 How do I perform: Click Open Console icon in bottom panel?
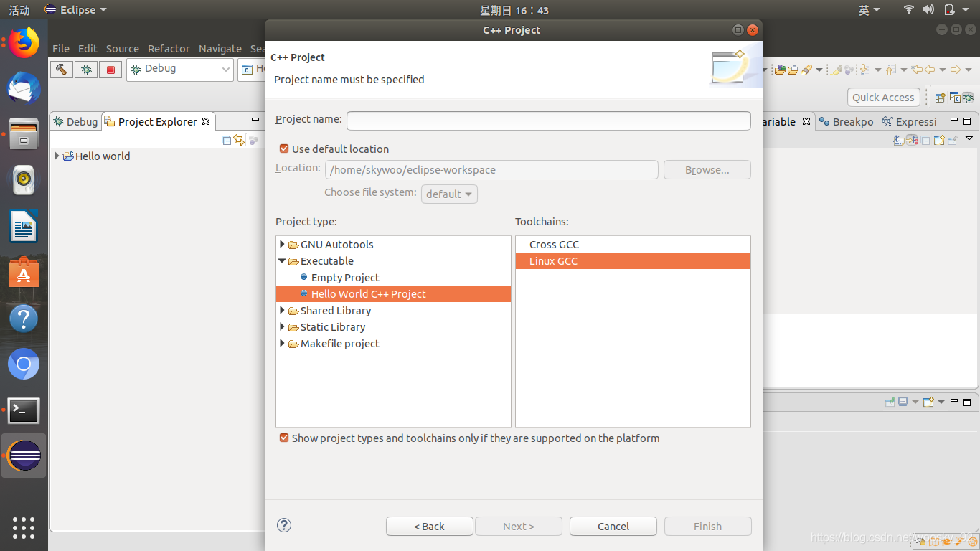click(x=928, y=402)
